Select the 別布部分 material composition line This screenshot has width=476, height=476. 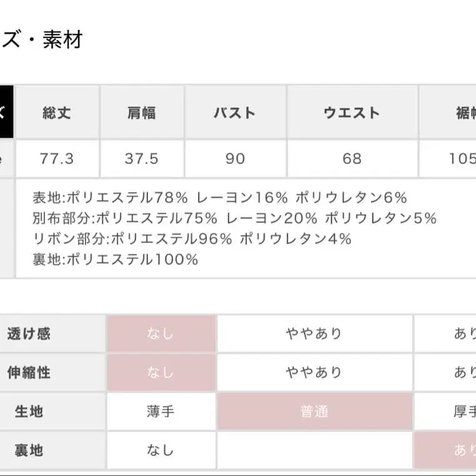[x=234, y=218]
